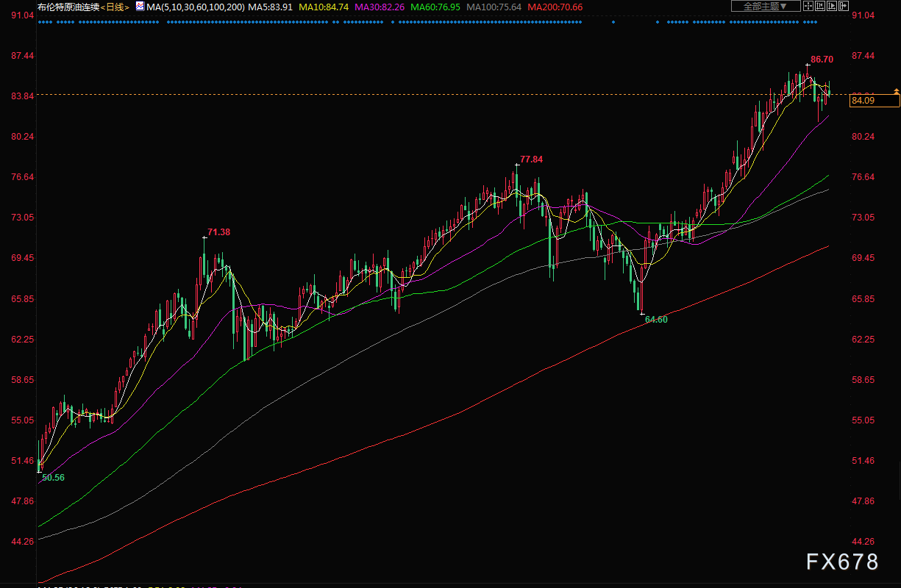The height and width of the screenshot is (588, 901).
Task: Click the jump-to-right-edge arrow icon
Action: (844, 6)
